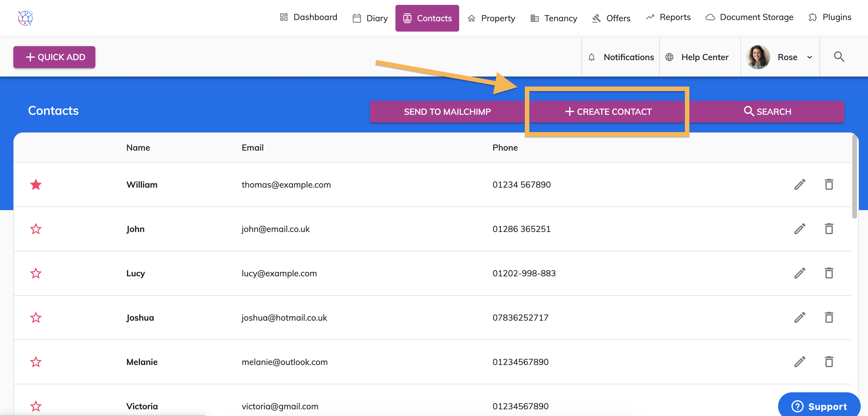This screenshot has width=868, height=416.
Task: Open the Tenancy navigation menu
Action: [554, 18]
